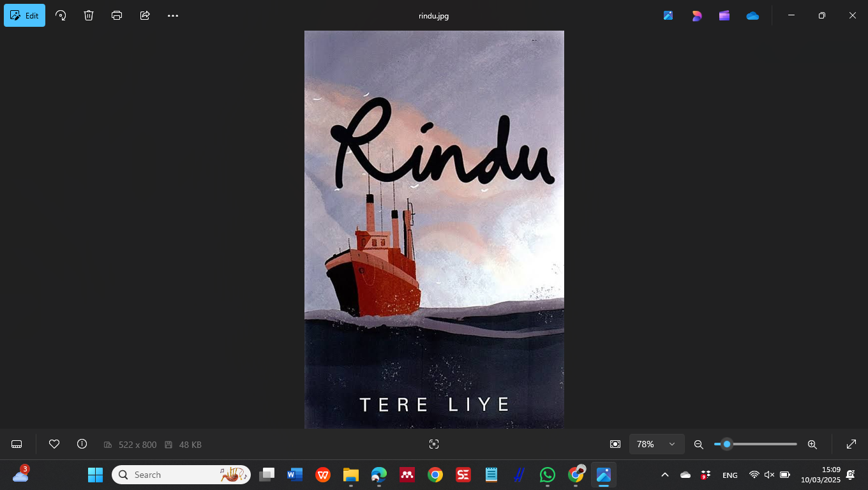Open Notepad from the taskbar

point(491,475)
